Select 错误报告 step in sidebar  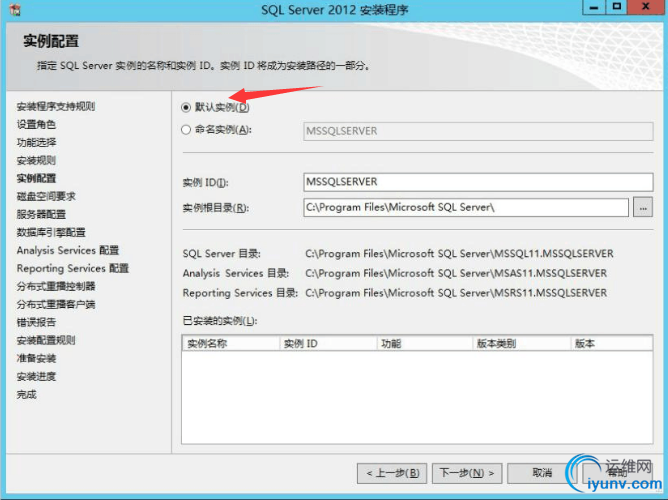(36, 322)
